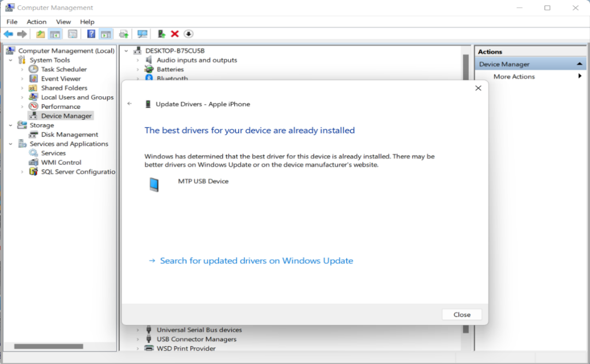Open the File menu
This screenshot has width=590, height=364.
click(x=11, y=22)
